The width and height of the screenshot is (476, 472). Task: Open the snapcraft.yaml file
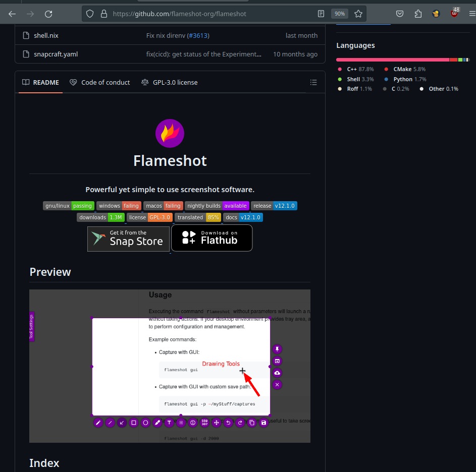(x=56, y=54)
